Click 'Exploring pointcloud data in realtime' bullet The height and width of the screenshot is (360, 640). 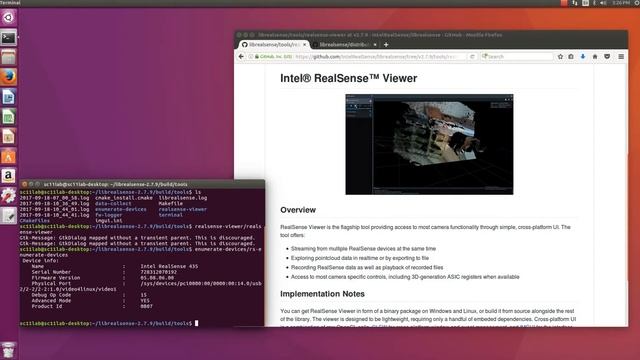tap(360, 258)
